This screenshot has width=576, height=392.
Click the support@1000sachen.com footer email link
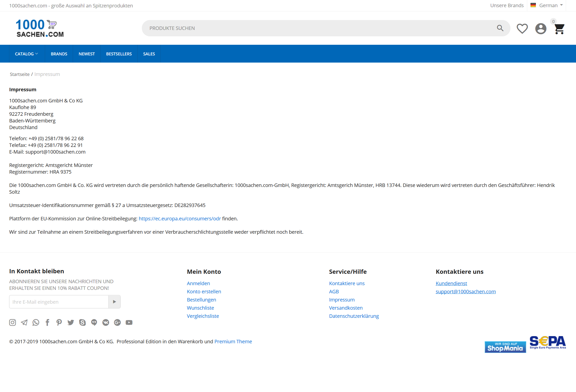click(x=466, y=291)
